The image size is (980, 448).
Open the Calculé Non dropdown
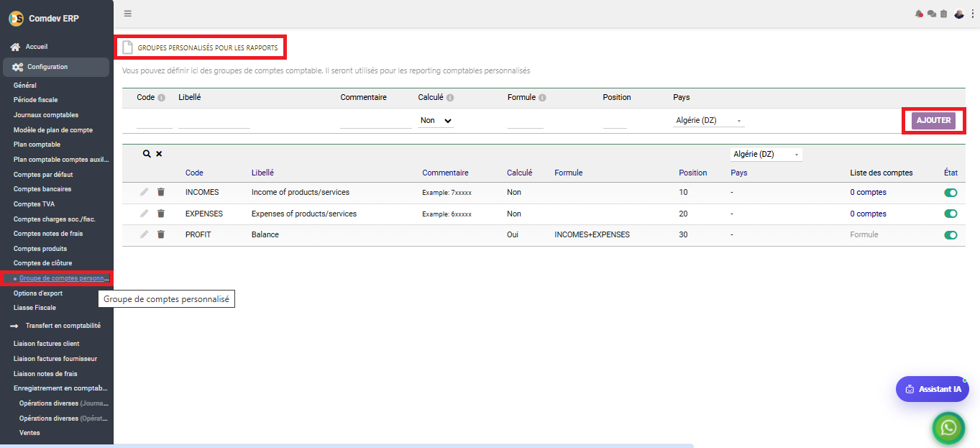(x=436, y=121)
